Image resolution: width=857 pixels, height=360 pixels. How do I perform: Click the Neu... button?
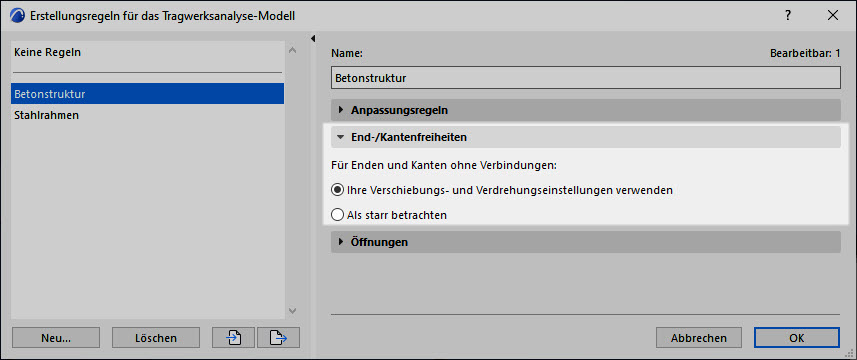coord(56,338)
